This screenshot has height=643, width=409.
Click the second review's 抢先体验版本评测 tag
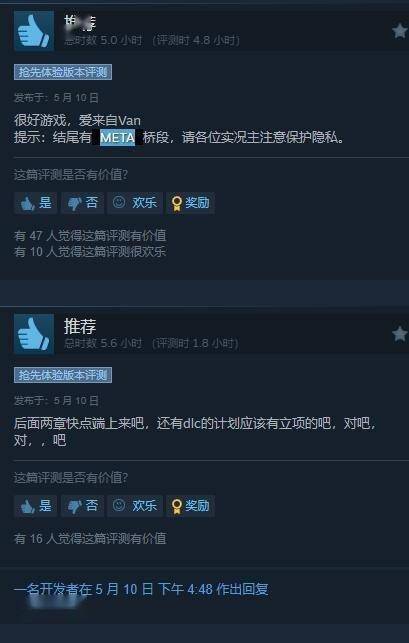[63, 376]
